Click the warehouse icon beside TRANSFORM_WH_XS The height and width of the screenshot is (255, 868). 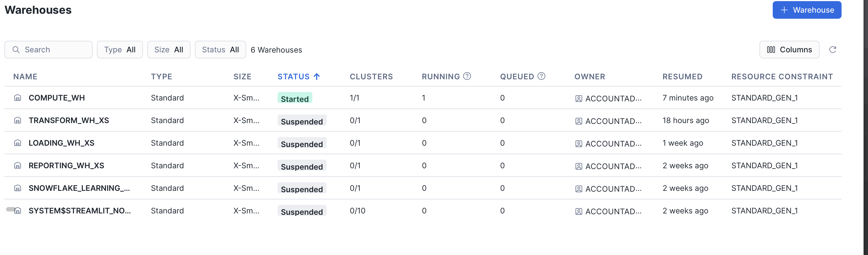click(x=18, y=120)
